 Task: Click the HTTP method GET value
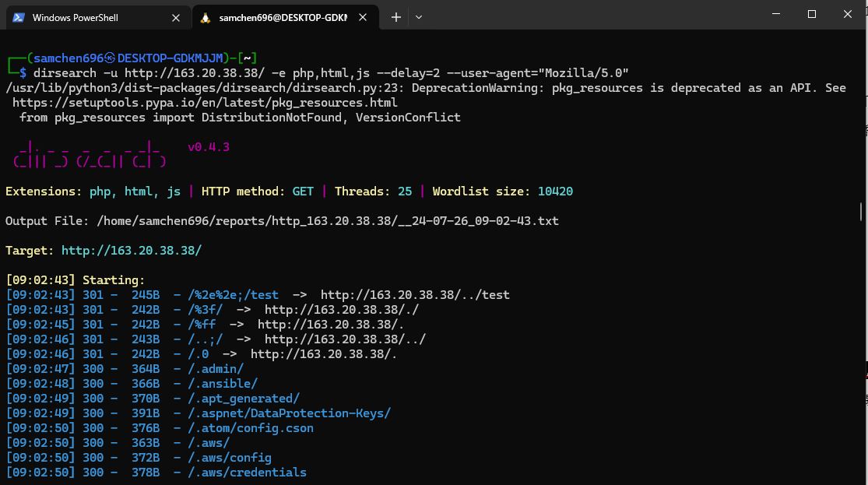click(303, 191)
